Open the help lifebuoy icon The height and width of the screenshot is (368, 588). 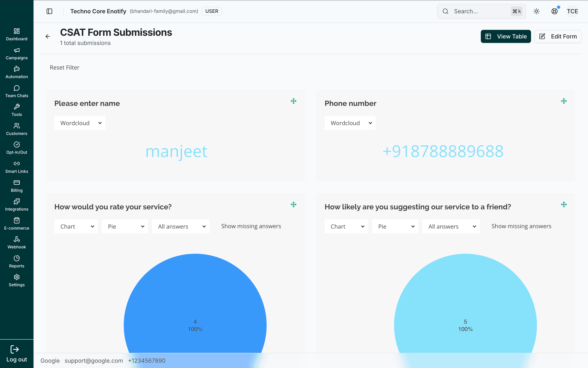point(555,11)
